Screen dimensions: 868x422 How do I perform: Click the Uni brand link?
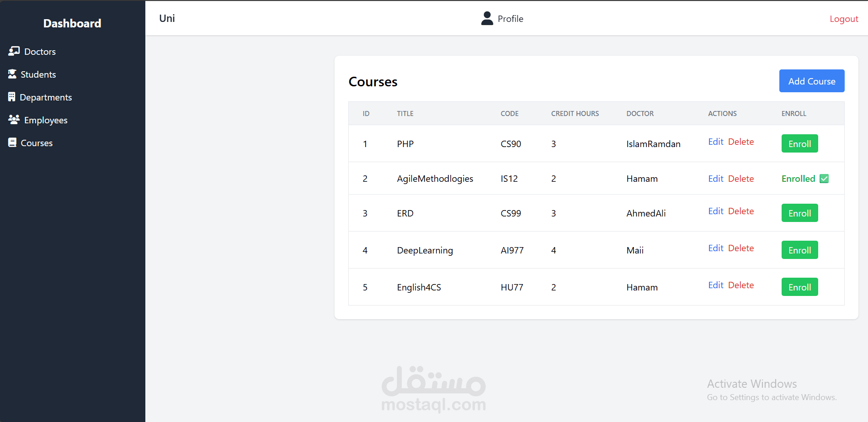pos(167,18)
